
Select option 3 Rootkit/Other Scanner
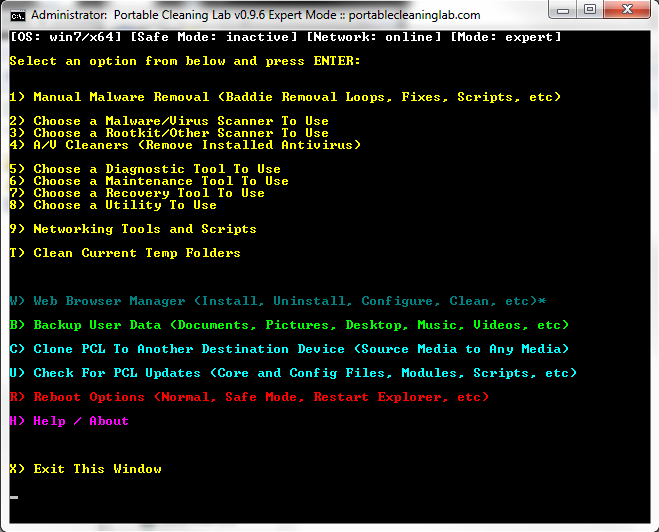[x=169, y=133]
